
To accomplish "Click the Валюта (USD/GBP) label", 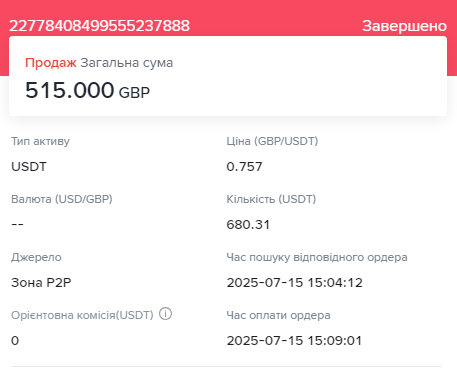I will [62, 199].
